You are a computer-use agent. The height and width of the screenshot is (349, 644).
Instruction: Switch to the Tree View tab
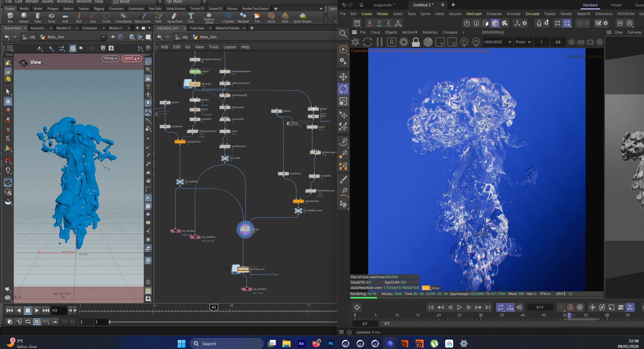[x=197, y=28]
